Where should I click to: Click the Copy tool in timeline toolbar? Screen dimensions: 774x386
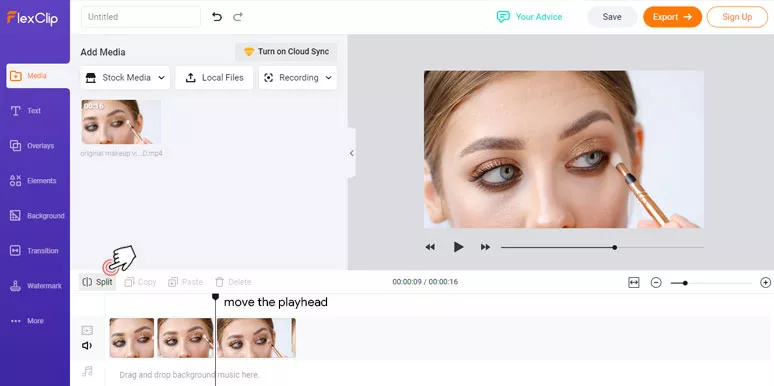[x=140, y=282]
